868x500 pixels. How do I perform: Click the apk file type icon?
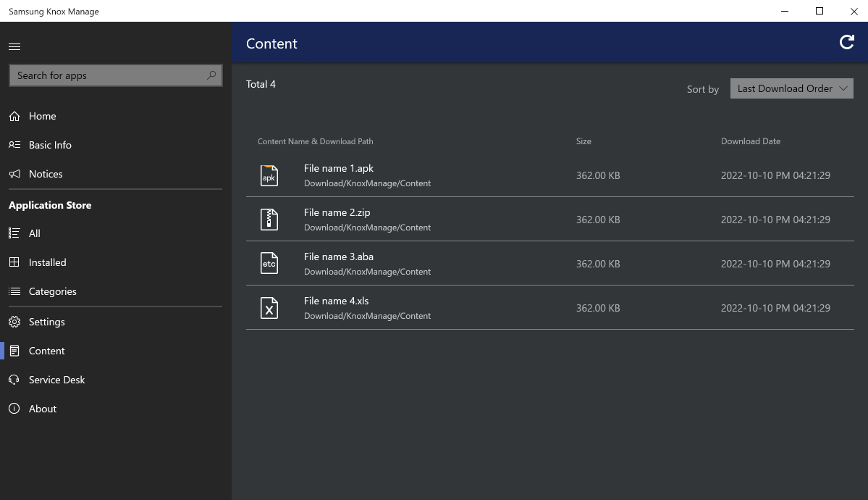tap(269, 175)
